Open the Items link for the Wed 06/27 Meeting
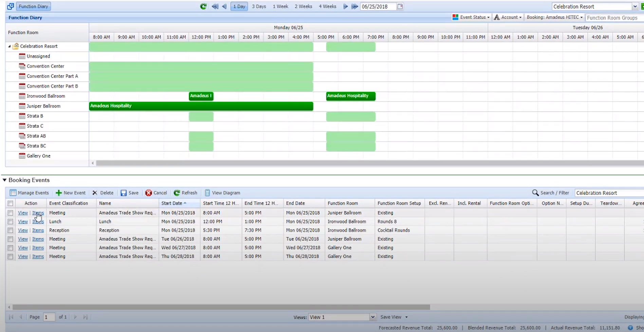The width and height of the screenshot is (644, 332). [38, 248]
